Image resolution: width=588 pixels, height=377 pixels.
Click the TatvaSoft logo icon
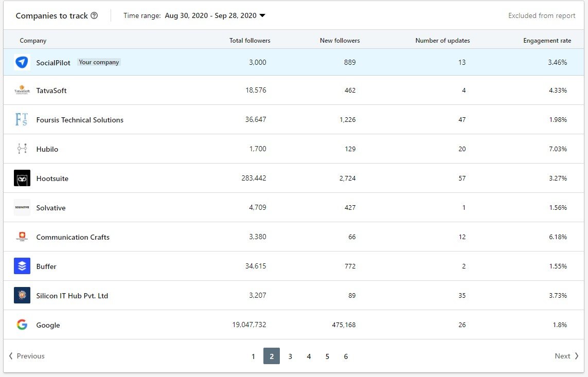(22, 91)
